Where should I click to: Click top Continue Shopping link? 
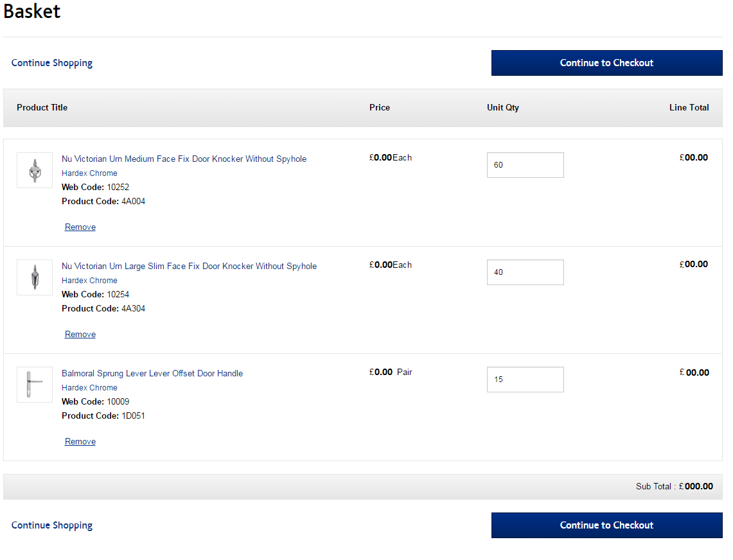[52, 63]
